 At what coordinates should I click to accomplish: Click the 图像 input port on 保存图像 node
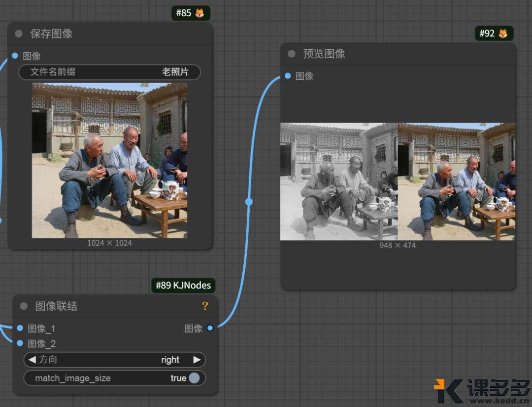(15, 56)
